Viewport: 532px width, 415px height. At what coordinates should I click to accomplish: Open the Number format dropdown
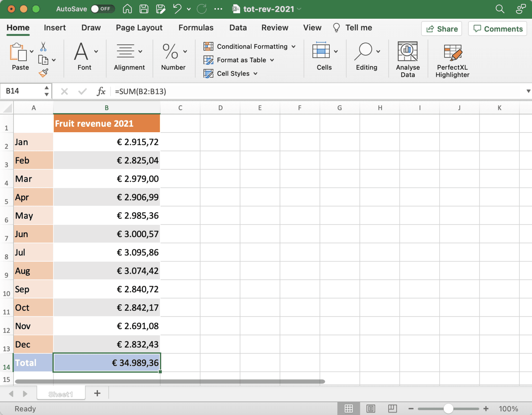pyautogui.click(x=185, y=51)
